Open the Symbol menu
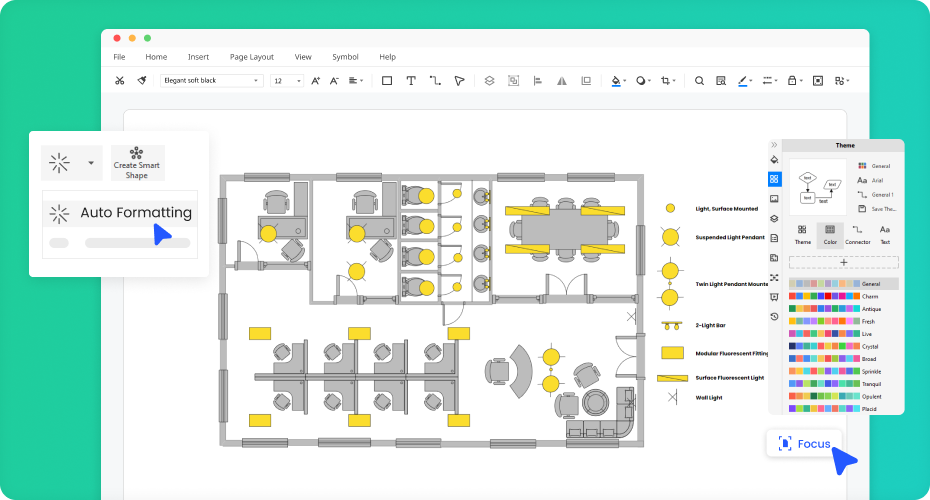This screenshot has height=500, width=930. pyautogui.click(x=345, y=57)
